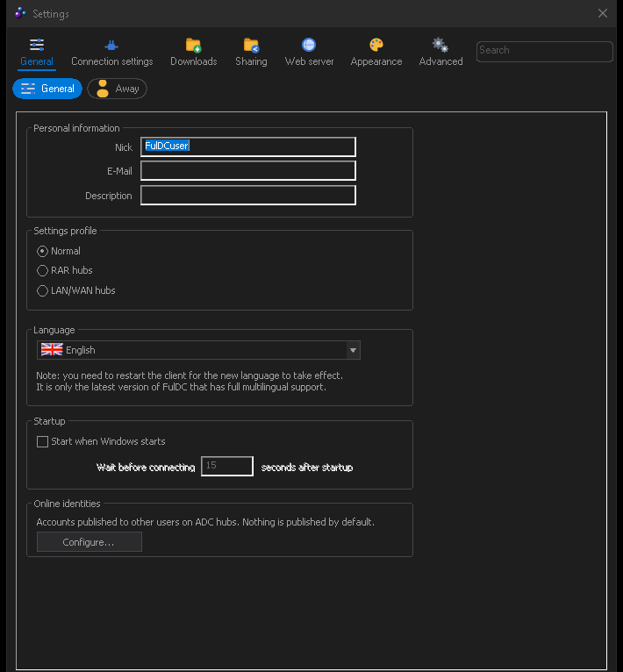
Task: Open the General settings icon
Action: 37,45
